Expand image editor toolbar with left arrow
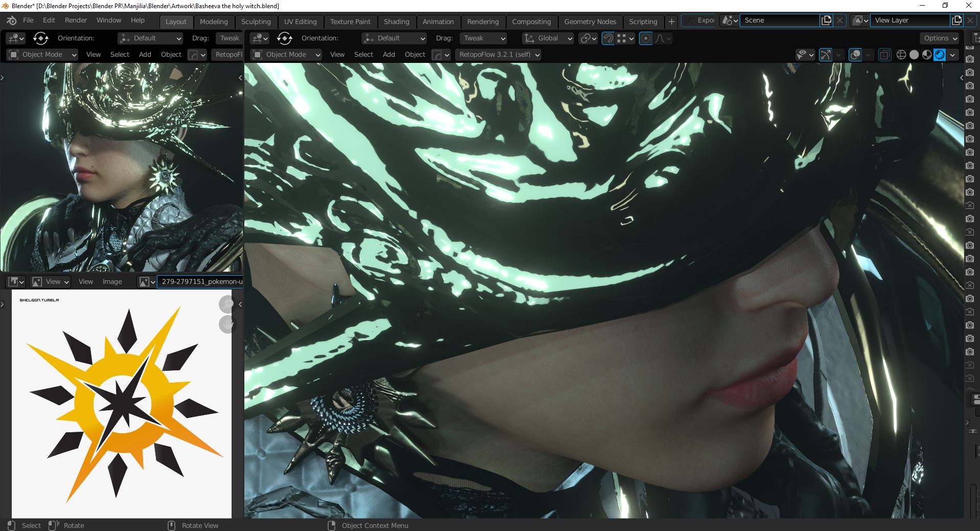 2,304
